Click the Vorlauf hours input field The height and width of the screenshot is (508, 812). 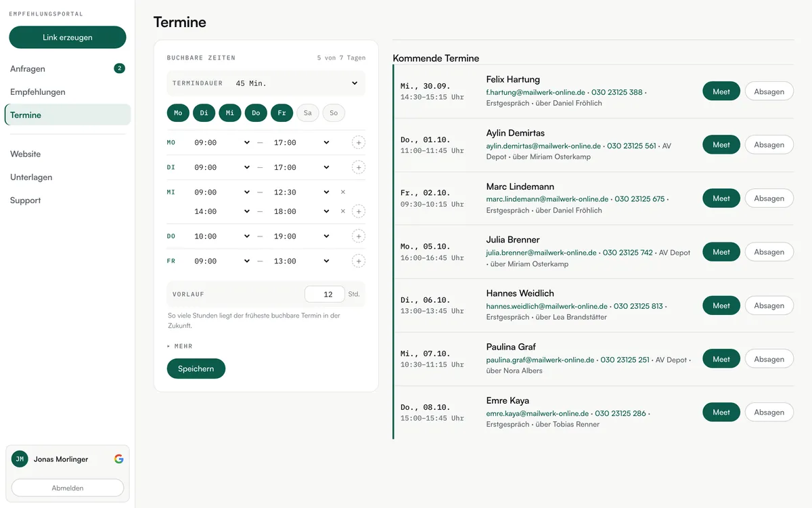pos(325,294)
